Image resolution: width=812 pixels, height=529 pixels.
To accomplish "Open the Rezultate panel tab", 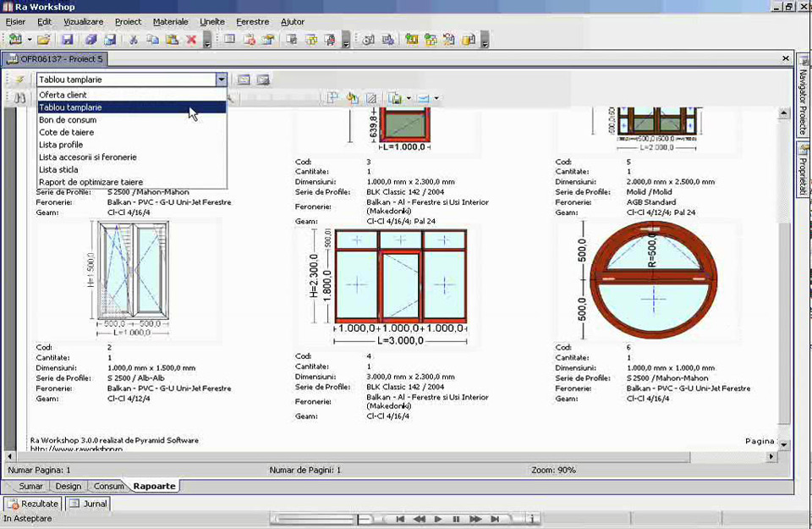I will pyautogui.click(x=33, y=504).
